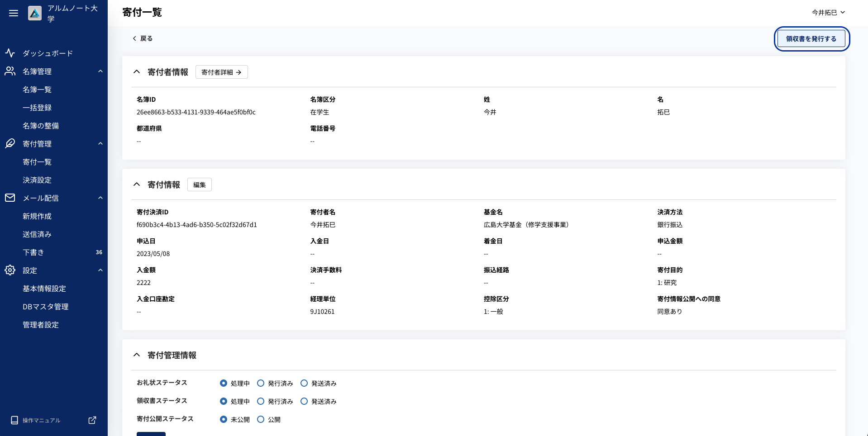Click the people icon for roster management
Viewport: 868px width, 436px height.
coord(10,71)
